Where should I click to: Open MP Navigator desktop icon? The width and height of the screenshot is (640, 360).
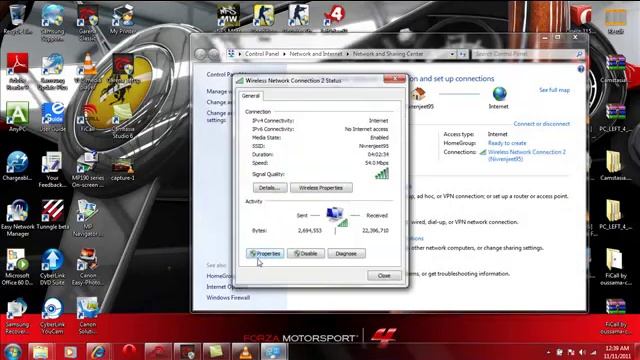click(87, 218)
